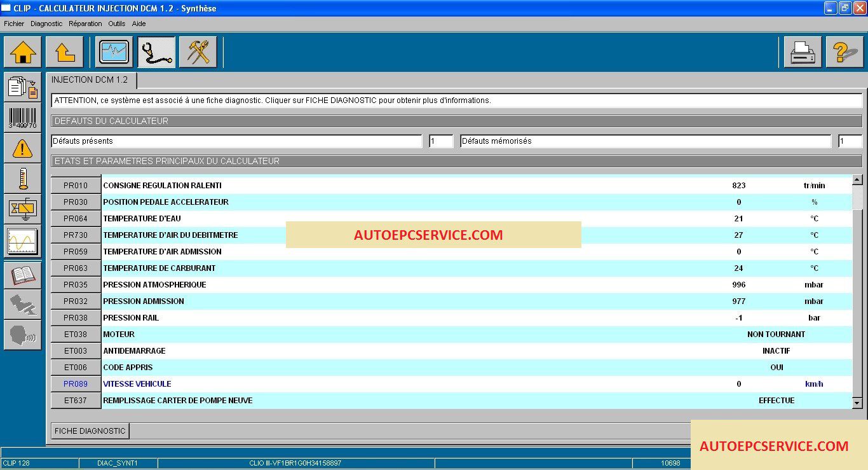Click the POSITION PEDALE ACCELERATEUR label

tap(166, 202)
